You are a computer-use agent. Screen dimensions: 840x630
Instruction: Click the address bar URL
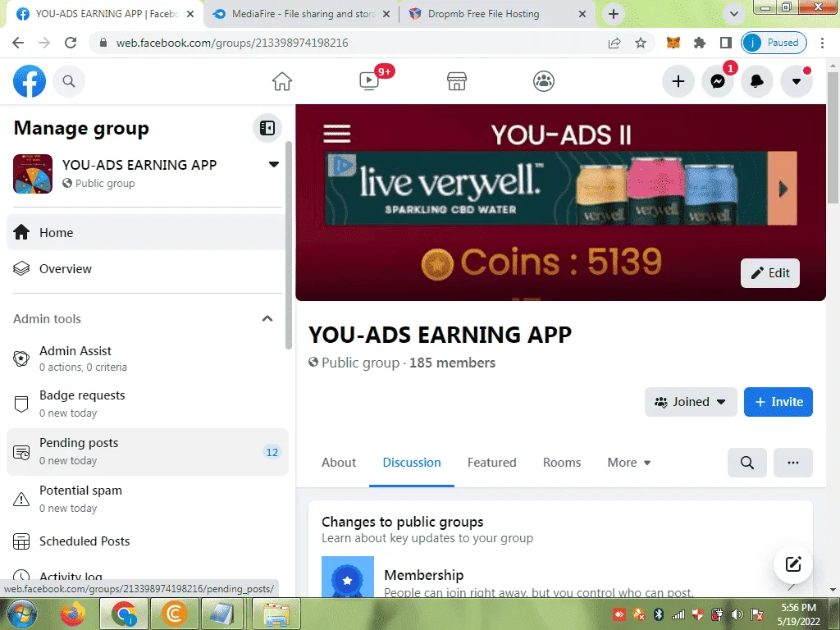point(232,43)
